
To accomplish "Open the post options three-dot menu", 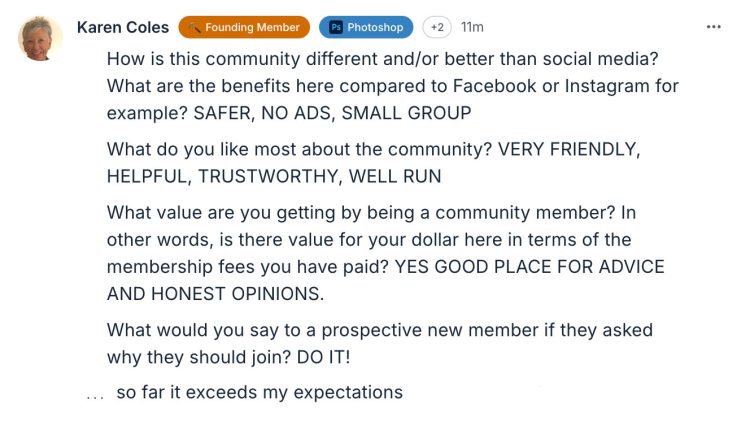I will coord(713,27).
